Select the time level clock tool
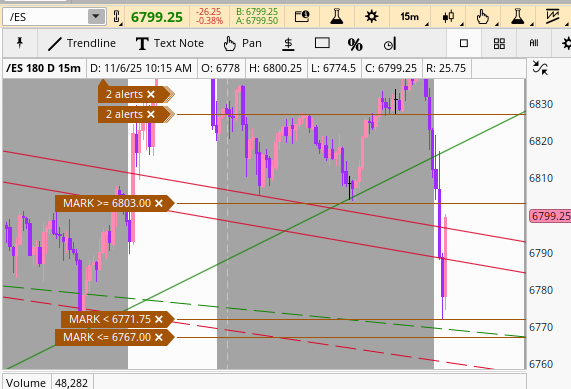 coord(390,44)
